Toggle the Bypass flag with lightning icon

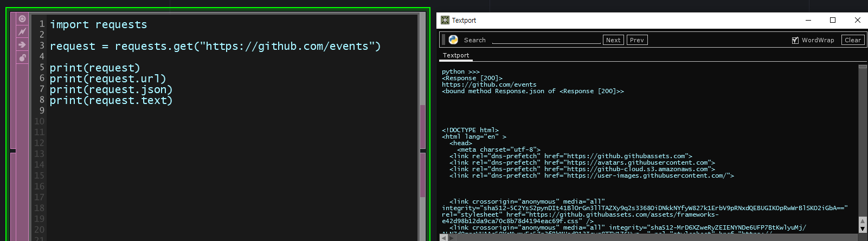pyautogui.click(x=22, y=32)
